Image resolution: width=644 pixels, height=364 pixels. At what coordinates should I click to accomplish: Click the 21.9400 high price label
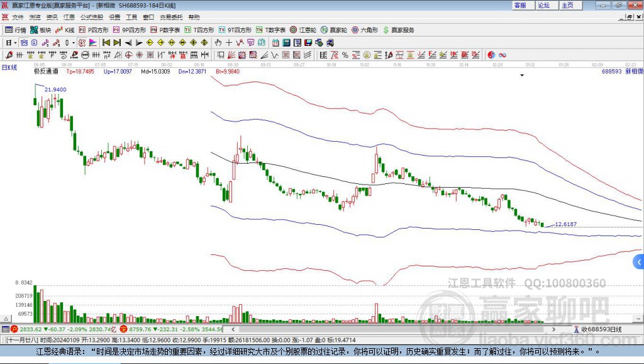[x=55, y=89]
